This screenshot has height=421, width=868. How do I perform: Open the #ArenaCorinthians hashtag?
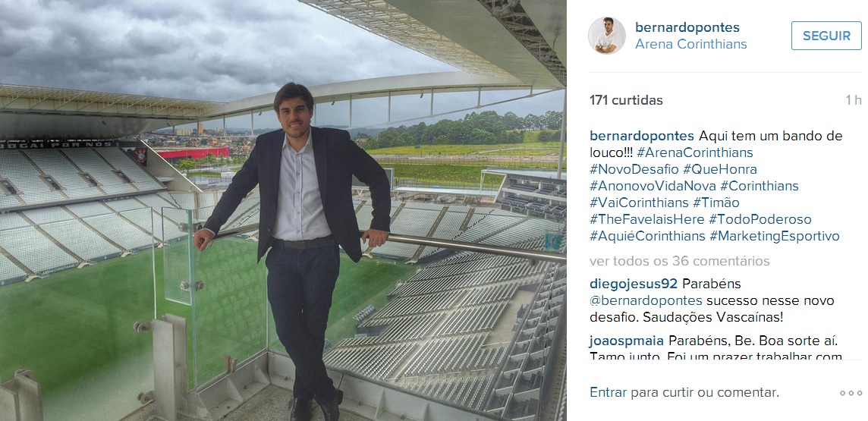tap(695, 152)
